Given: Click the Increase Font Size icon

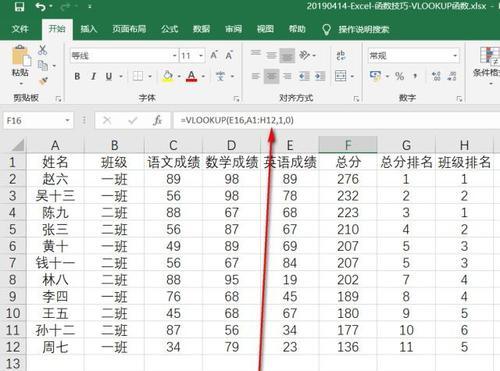Looking at the screenshot, I should 214,55.
